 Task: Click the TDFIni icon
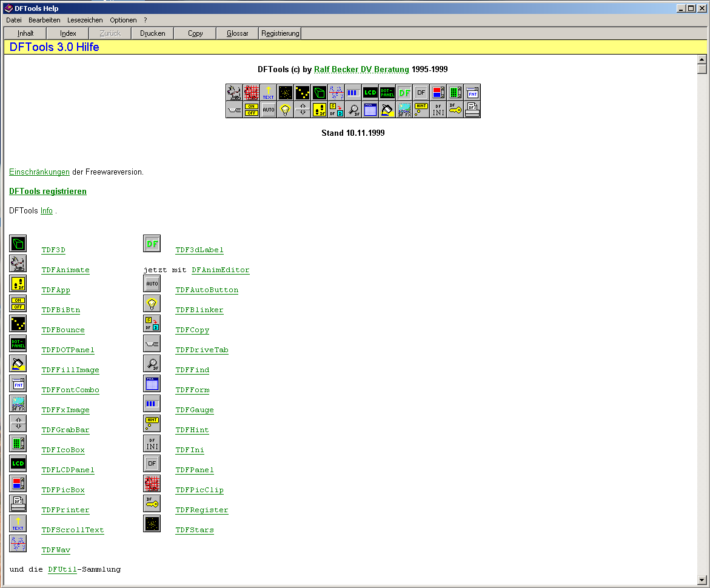[x=152, y=444]
